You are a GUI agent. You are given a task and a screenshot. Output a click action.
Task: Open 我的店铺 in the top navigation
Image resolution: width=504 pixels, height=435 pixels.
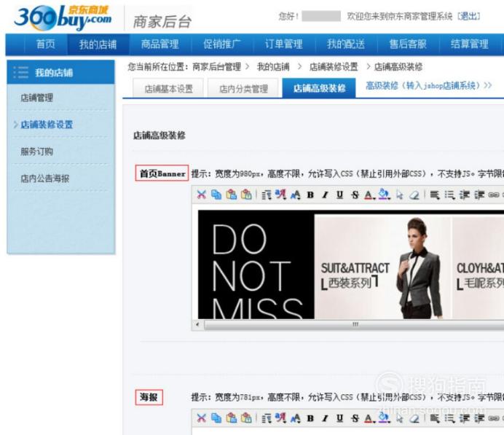click(x=98, y=44)
